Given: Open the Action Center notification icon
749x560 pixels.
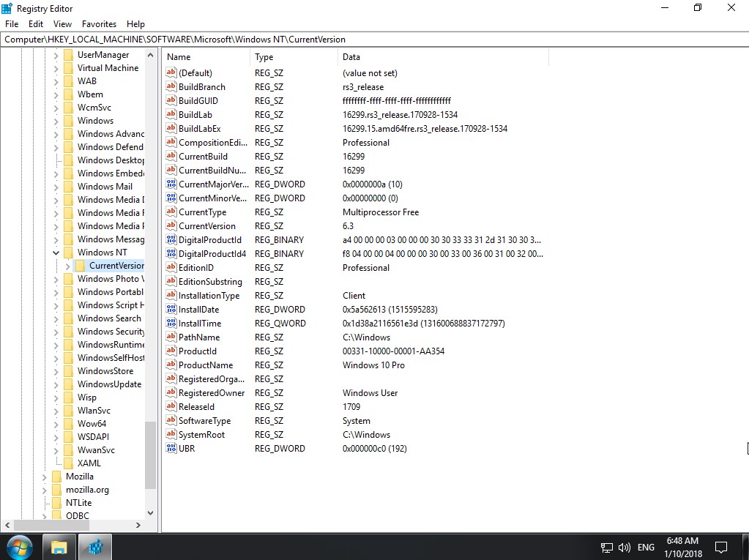Looking at the screenshot, I should tap(721, 548).
